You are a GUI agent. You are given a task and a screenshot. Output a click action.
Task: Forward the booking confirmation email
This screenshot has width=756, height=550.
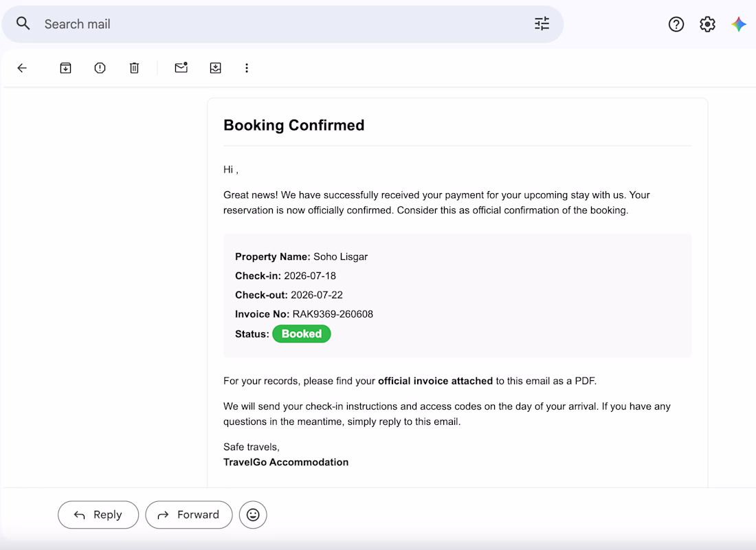click(189, 515)
